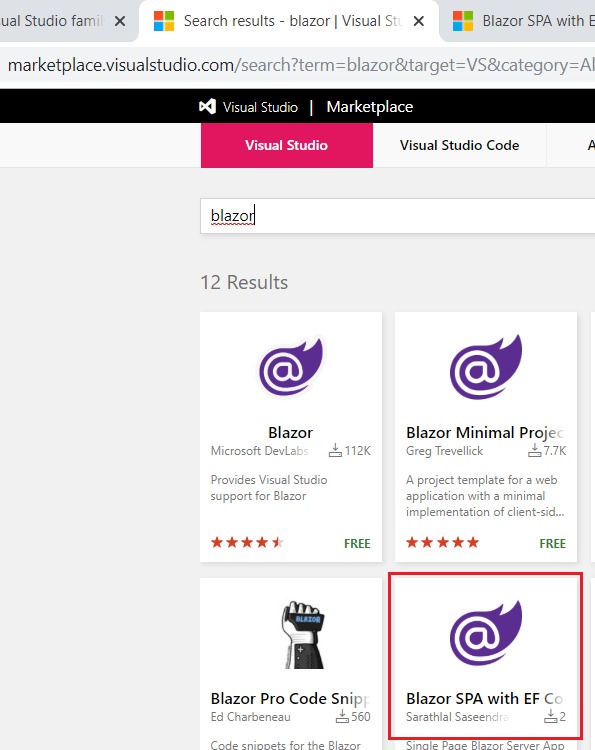Open the Blazor Pro Code Snippets fist icon
The image size is (595, 750).
pyautogui.click(x=303, y=634)
